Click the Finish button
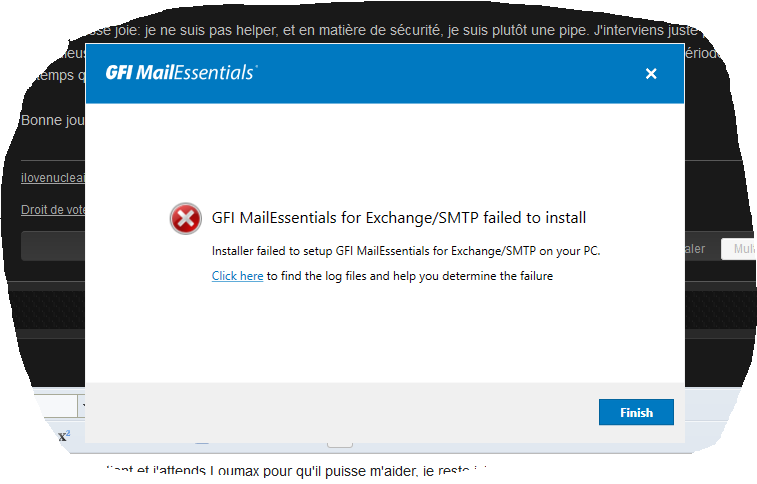The height and width of the screenshot is (484, 757). pyautogui.click(x=636, y=412)
